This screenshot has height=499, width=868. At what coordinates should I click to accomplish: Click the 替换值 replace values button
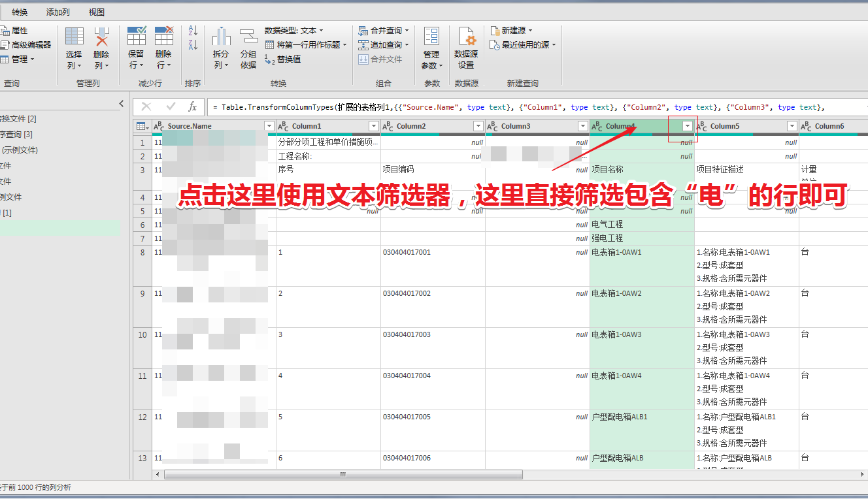point(283,59)
